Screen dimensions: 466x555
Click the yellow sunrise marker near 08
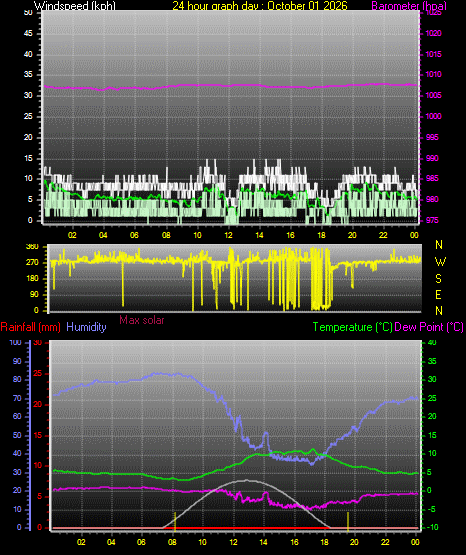click(175, 521)
